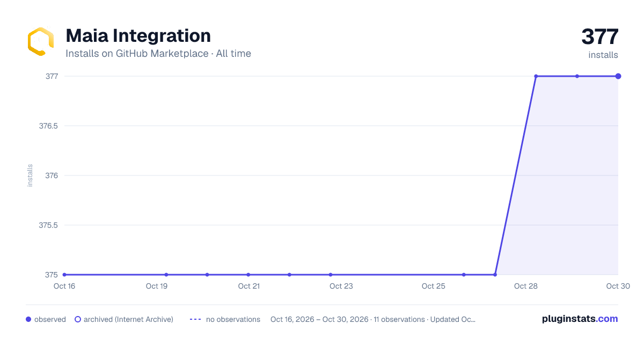
Task: Click the 'Oct 16, 2026 – Oct 30, 2026' footer text
Action: 319,319
